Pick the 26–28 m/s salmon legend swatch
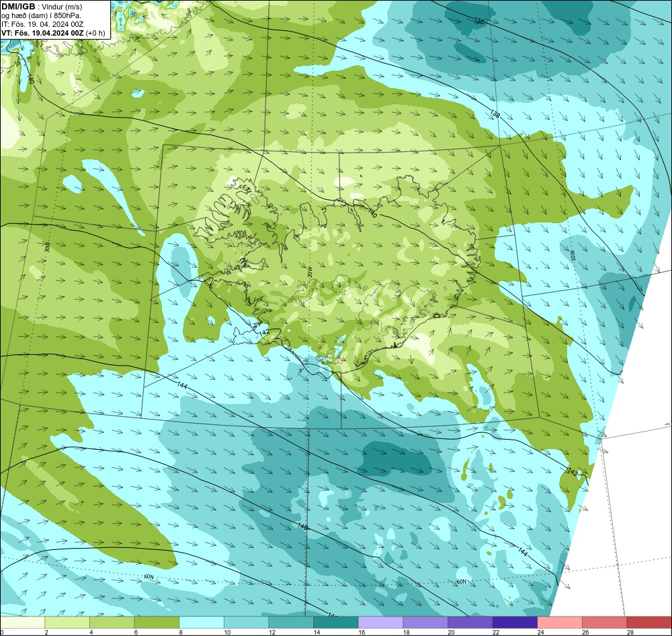This screenshot has height=636, width=672. (605, 623)
